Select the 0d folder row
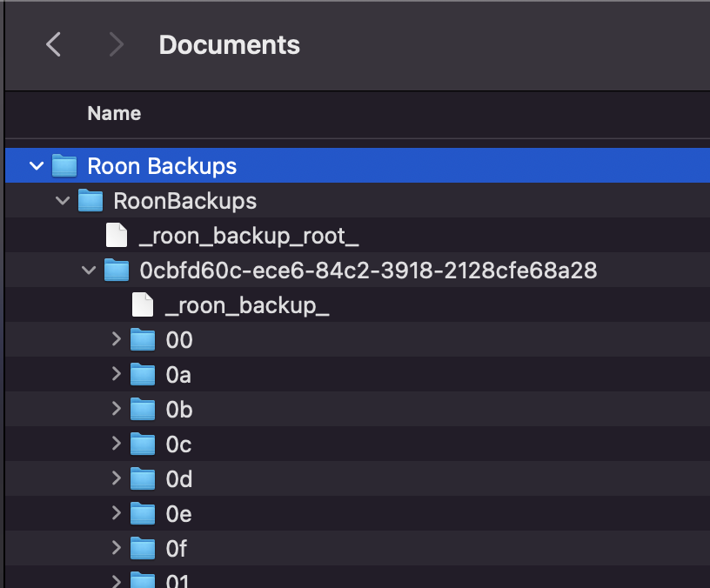Screen dimensions: 710x588 [x=178, y=478]
